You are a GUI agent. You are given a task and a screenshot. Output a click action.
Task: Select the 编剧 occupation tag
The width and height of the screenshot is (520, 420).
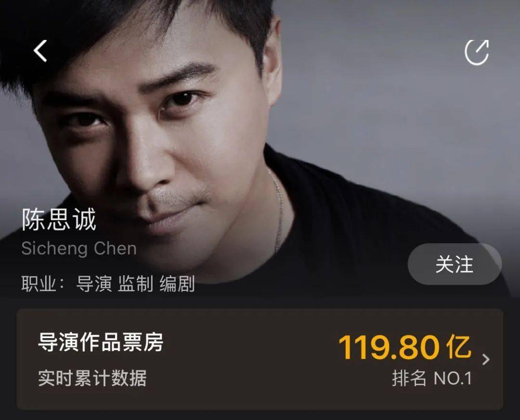177,284
